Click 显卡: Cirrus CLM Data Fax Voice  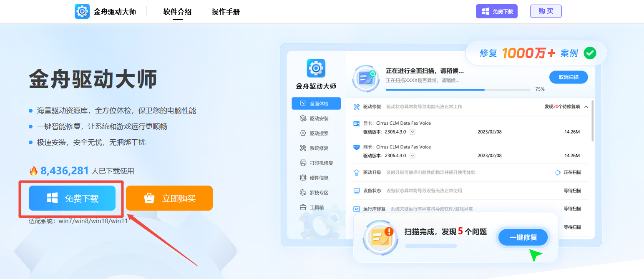(x=397, y=123)
